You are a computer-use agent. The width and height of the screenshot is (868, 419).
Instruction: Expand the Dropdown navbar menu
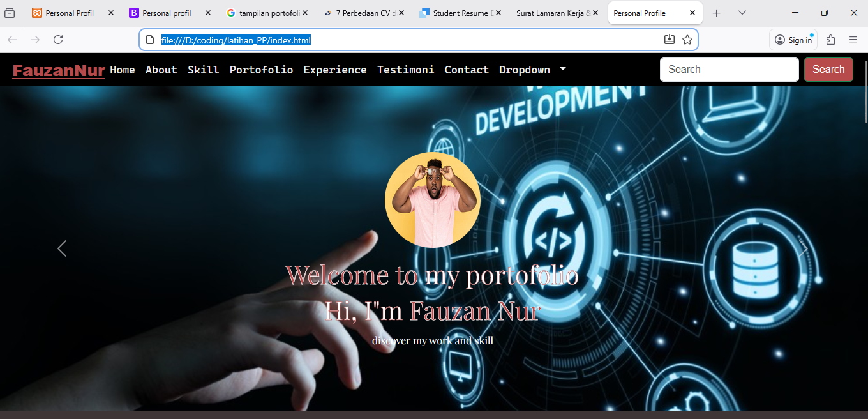(532, 70)
